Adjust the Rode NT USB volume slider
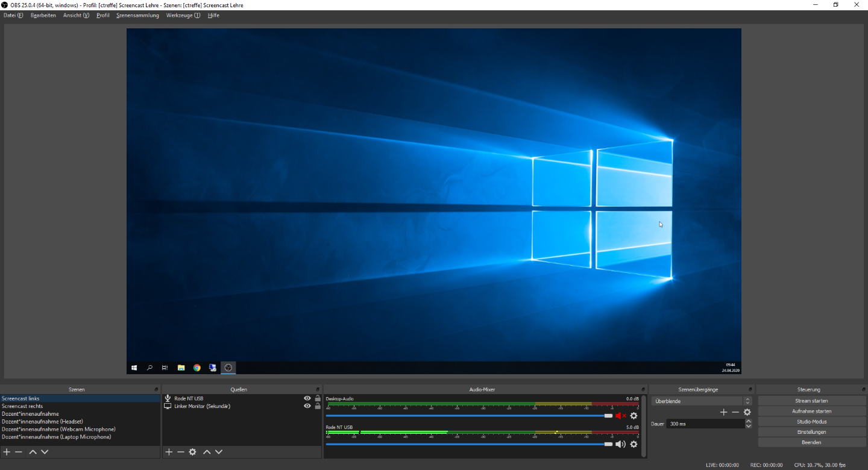 point(469,444)
